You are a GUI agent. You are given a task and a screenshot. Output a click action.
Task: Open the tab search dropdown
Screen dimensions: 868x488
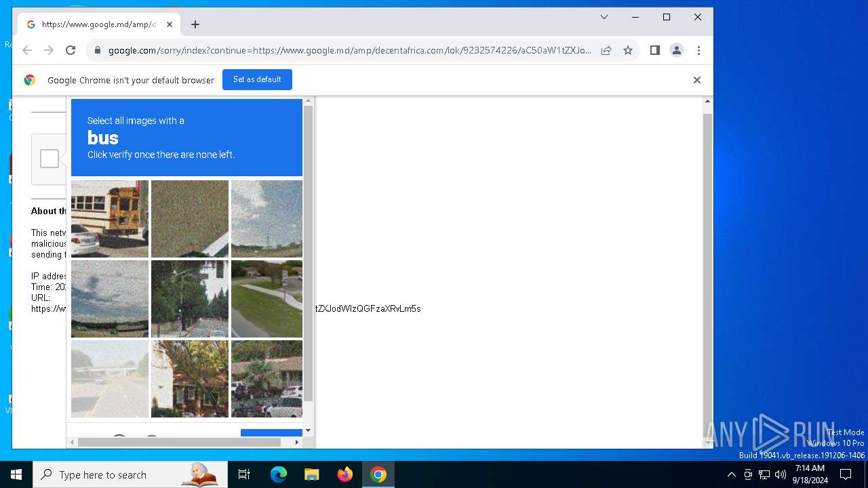tap(604, 17)
